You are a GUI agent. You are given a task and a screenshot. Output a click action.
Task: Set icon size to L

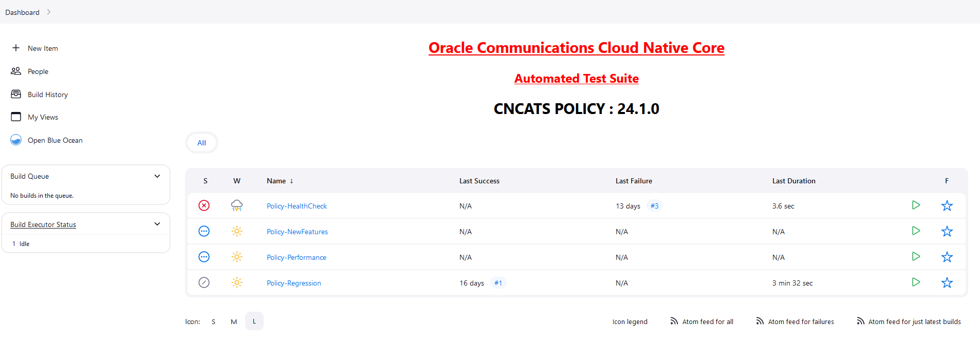pos(254,321)
